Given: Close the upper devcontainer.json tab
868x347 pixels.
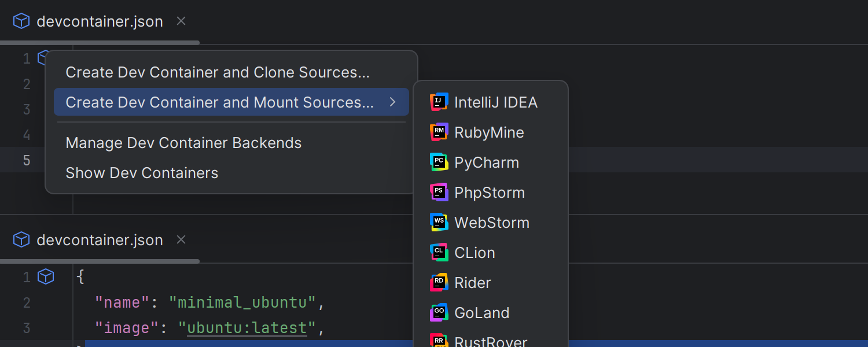Looking at the screenshot, I should coord(181,21).
